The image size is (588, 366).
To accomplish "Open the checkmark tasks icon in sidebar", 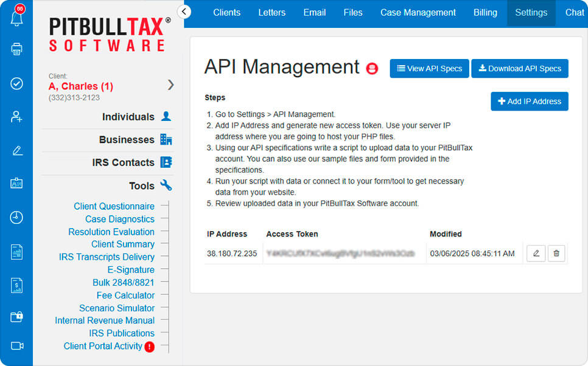I will [x=16, y=83].
